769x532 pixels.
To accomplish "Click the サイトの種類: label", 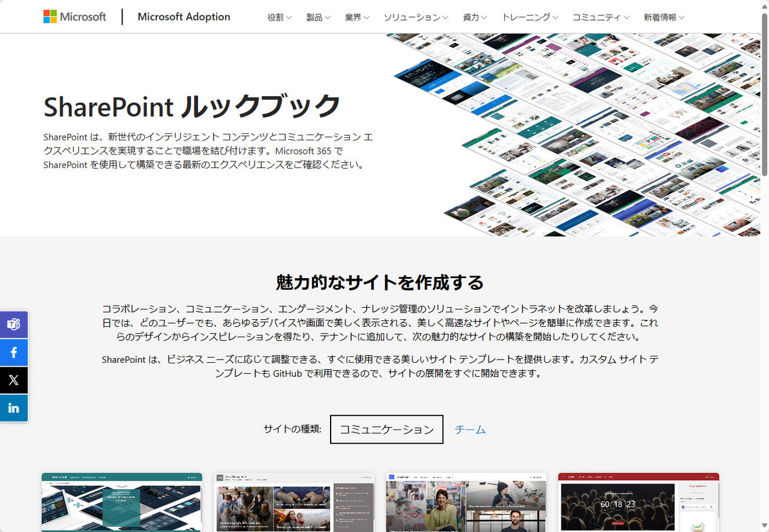I will click(292, 429).
